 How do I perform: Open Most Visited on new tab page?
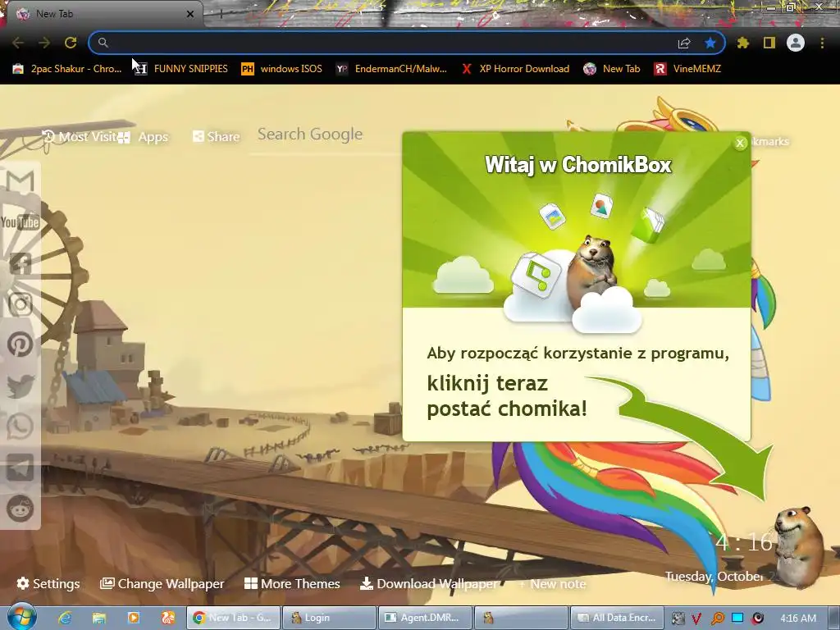[80, 137]
